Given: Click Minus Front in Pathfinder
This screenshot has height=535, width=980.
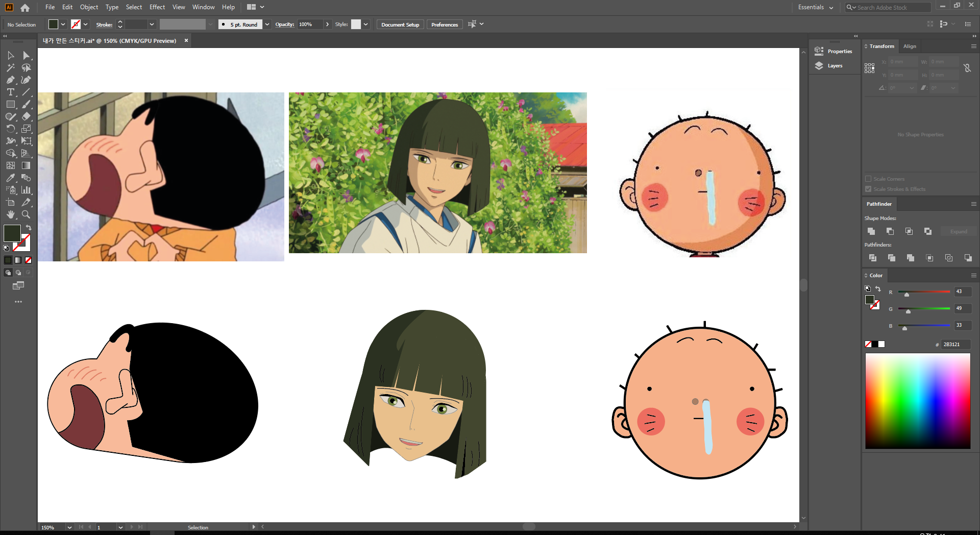Looking at the screenshot, I should [890, 231].
